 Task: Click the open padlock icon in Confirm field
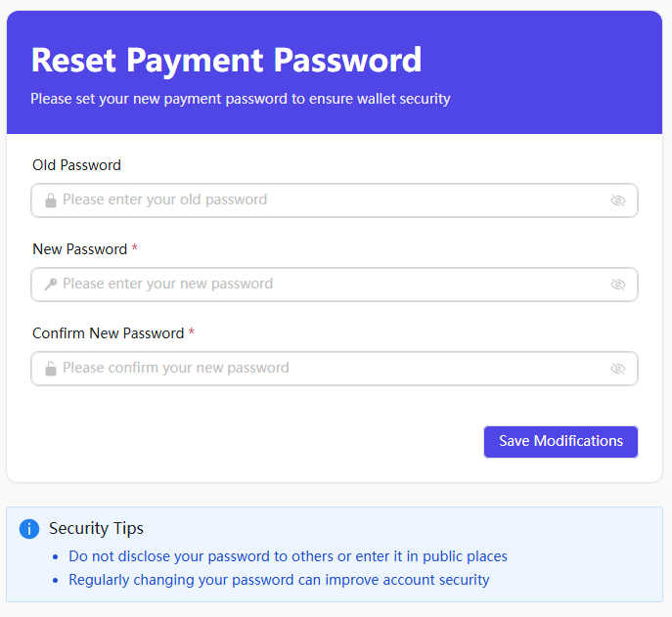51,369
